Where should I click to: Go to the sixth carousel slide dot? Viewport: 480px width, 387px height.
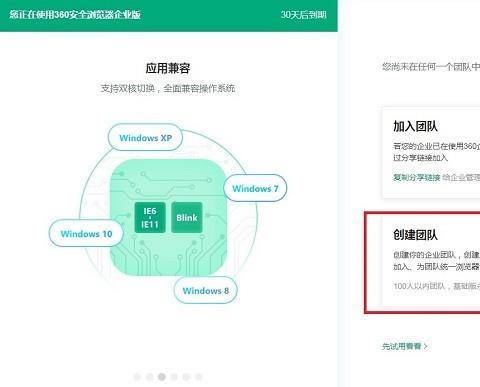198,377
